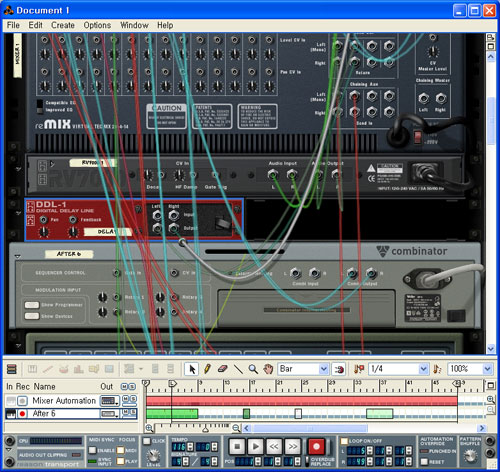
Task: Open After 6 track output dropdown
Action: 110,414
